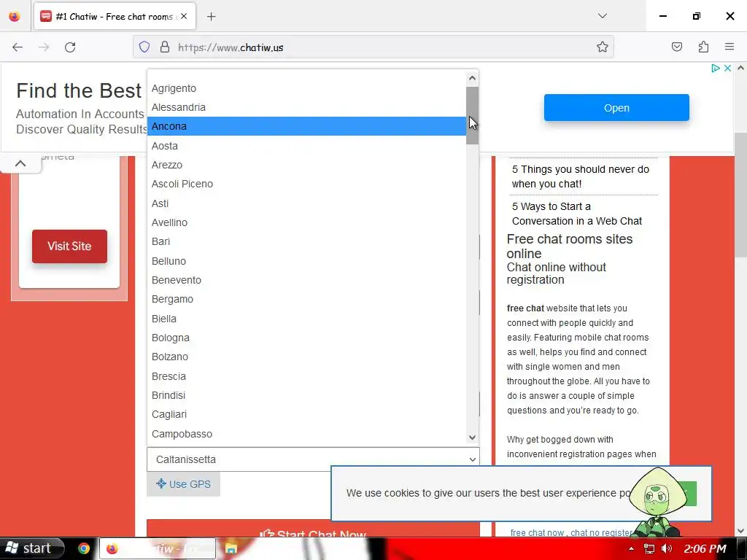Pick Brescia from the options
The width and height of the screenshot is (747, 560).
307,376
